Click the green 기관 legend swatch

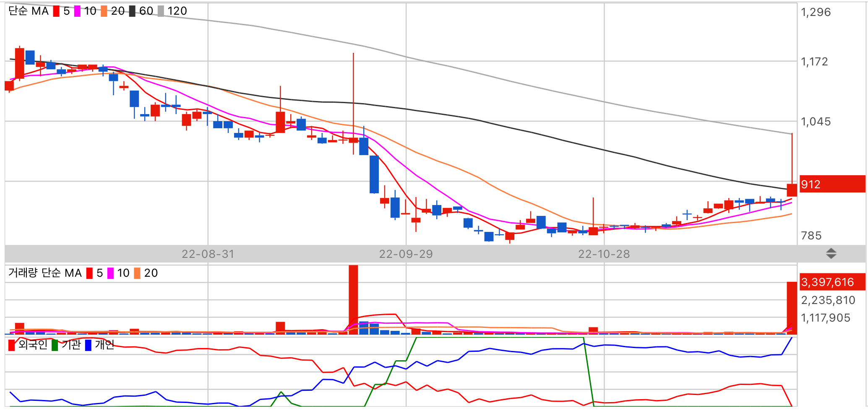55,345
